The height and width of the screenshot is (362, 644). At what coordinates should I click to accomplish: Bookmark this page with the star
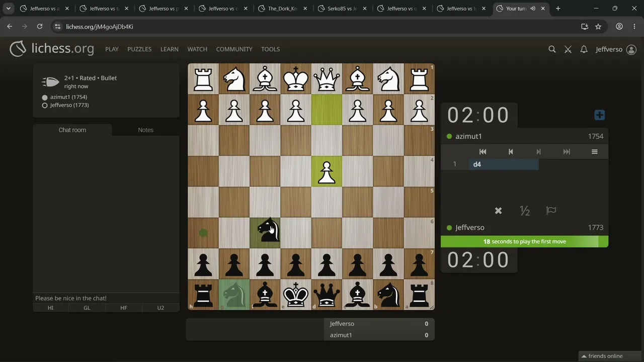pyautogui.click(x=598, y=27)
